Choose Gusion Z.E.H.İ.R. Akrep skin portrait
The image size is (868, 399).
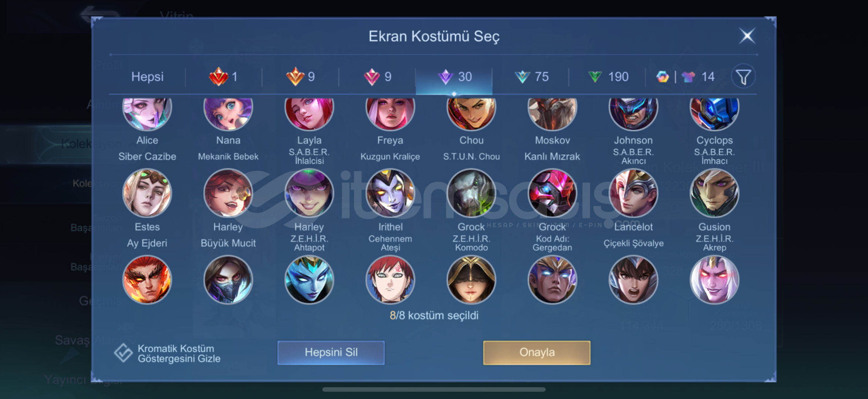pyautogui.click(x=715, y=193)
